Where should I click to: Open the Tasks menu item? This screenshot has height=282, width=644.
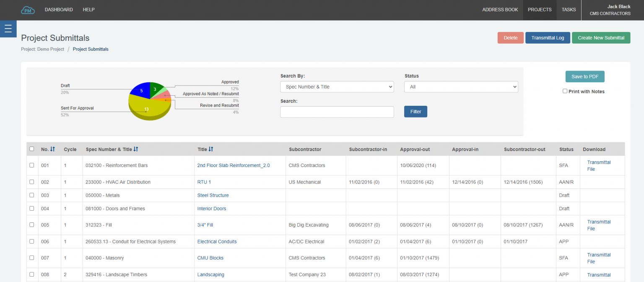[x=569, y=10]
